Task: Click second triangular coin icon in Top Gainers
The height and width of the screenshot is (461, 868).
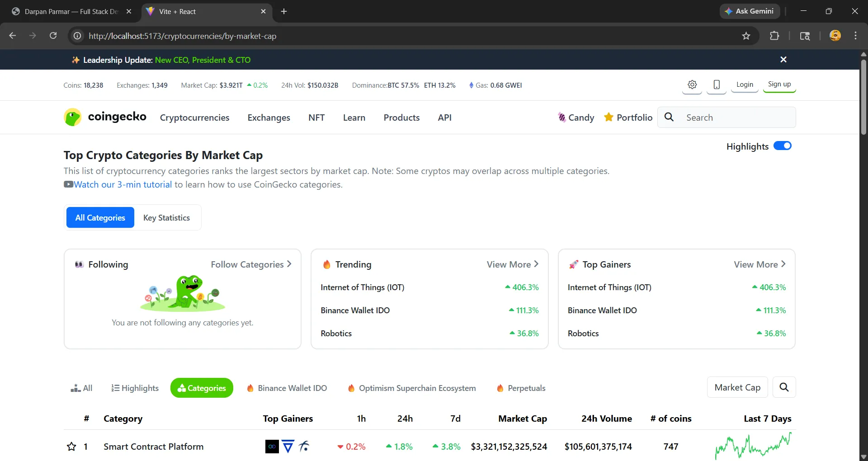Action: (x=288, y=447)
